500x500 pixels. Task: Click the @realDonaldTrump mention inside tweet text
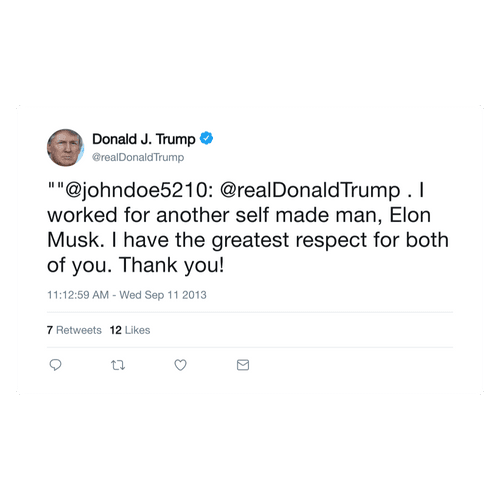pyautogui.click(x=310, y=190)
